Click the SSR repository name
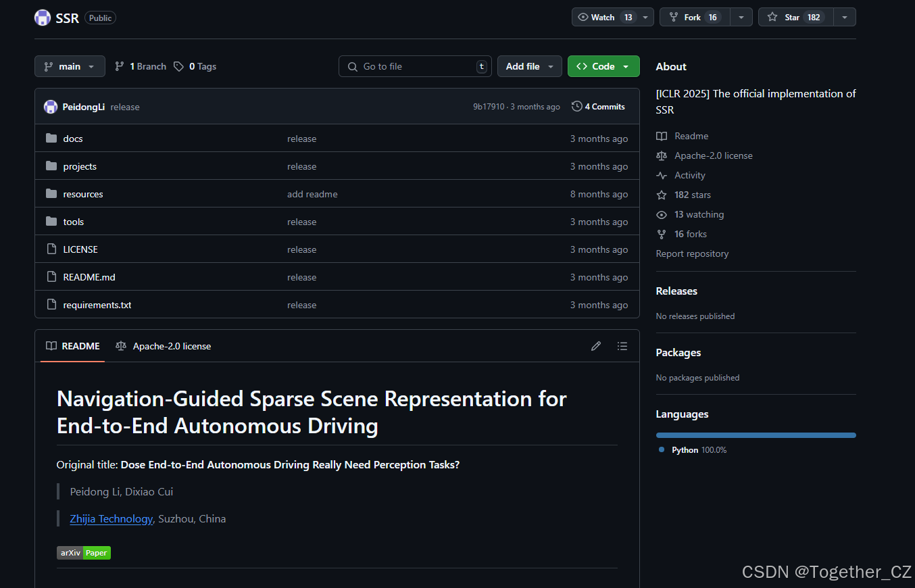Image resolution: width=915 pixels, height=588 pixels. click(68, 18)
